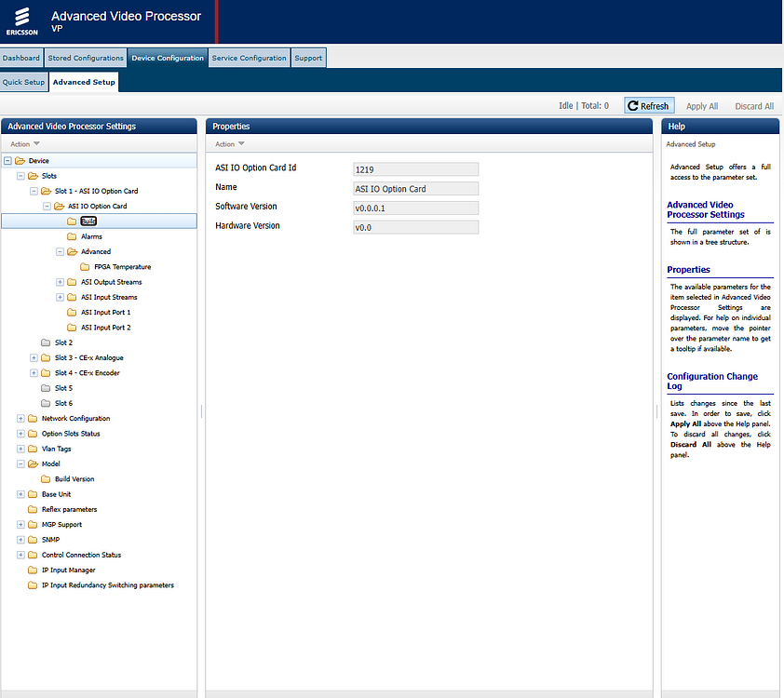The width and height of the screenshot is (784, 698).
Task: Click the MGP Support folder icon
Action: [x=33, y=525]
